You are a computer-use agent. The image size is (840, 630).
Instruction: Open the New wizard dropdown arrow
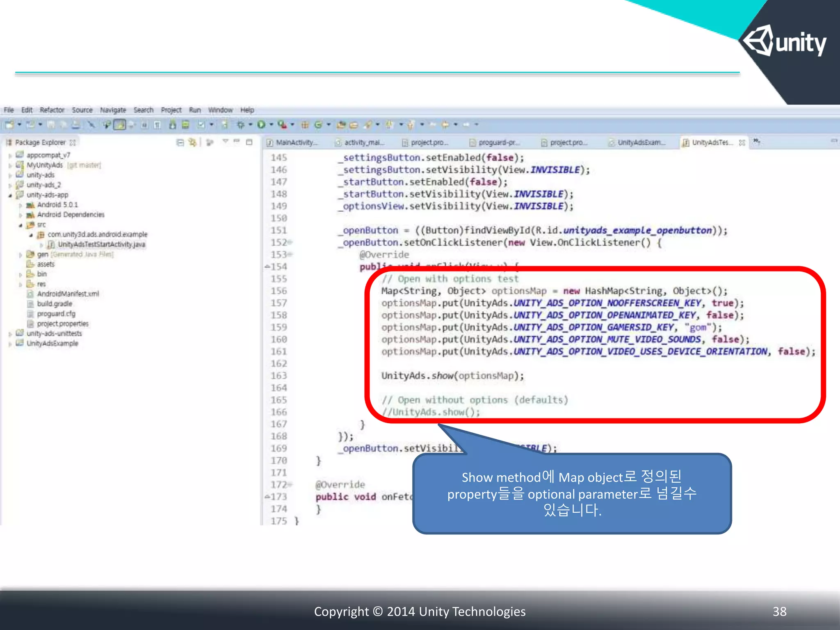19,124
